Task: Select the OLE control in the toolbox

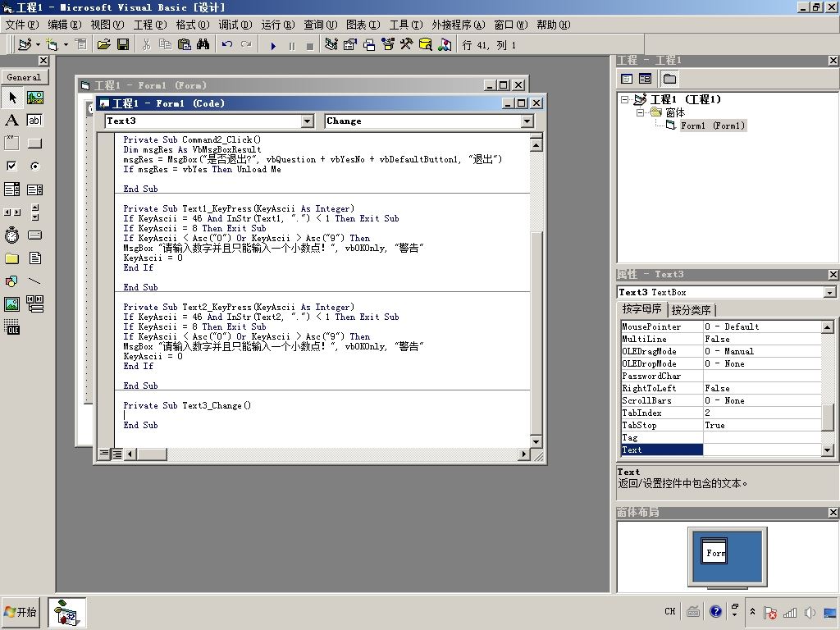Action: coord(12,326)
